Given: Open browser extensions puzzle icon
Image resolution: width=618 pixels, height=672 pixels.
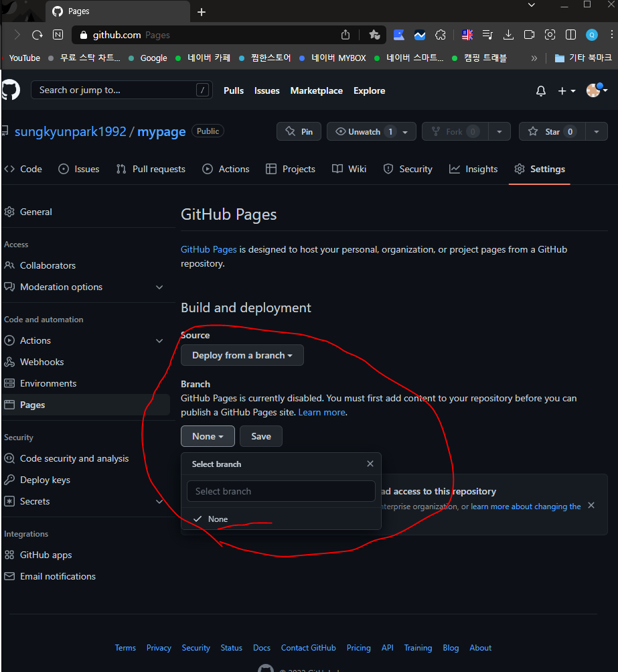Looking at the screenshot, I should [441, 35].
